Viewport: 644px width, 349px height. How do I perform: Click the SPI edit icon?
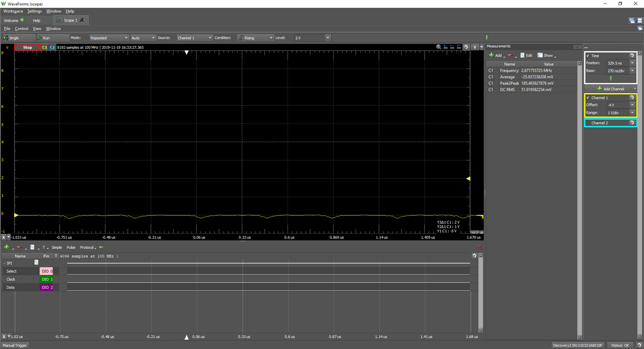(x=36, y=263)
